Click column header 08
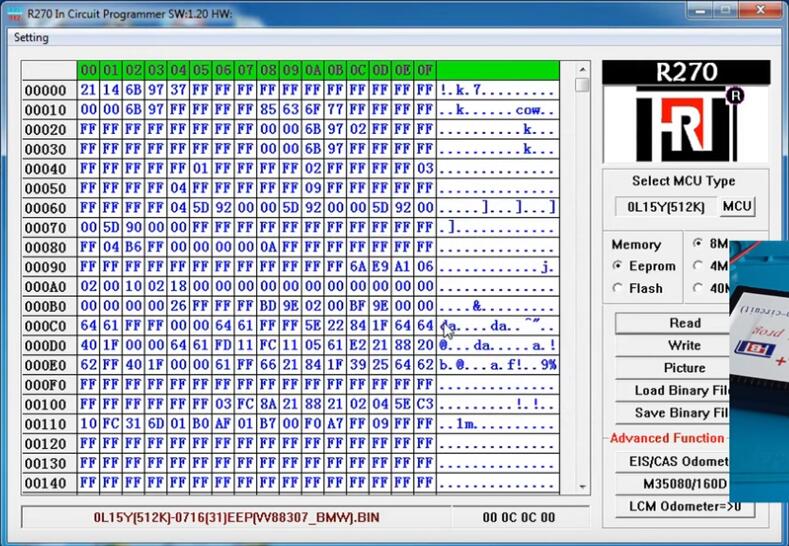This screenshot has height=546, width=789. pyautogui.click(x=268, y=70)
